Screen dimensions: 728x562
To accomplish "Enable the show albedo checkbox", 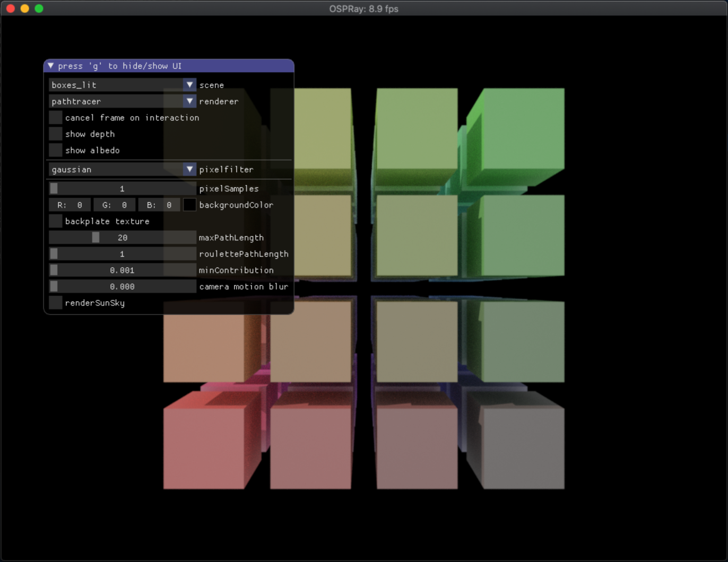I will pos(56,151).
